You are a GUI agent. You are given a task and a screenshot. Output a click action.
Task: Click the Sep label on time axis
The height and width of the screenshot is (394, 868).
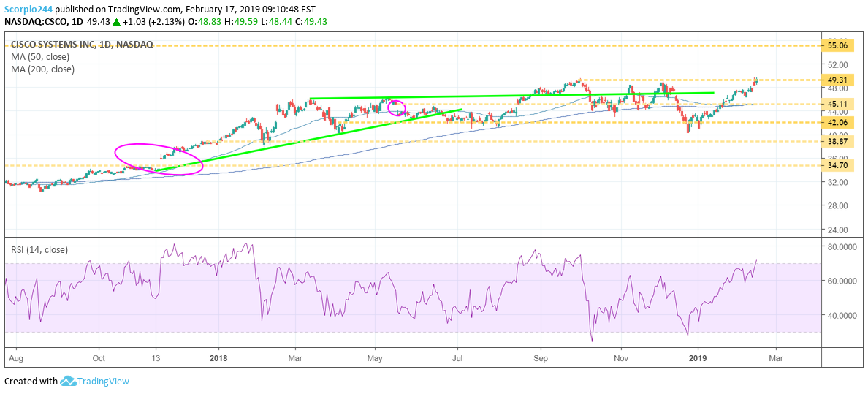(541, 359)
